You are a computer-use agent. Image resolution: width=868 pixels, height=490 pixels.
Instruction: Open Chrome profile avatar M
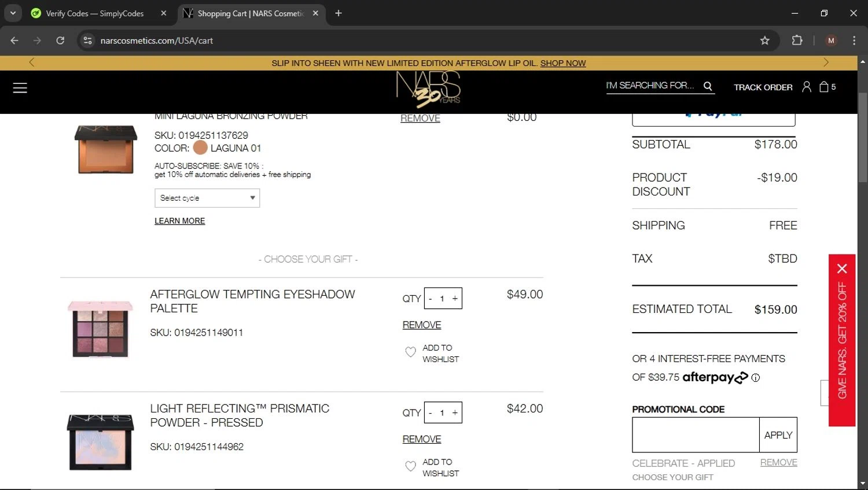(x=832, y=40)
